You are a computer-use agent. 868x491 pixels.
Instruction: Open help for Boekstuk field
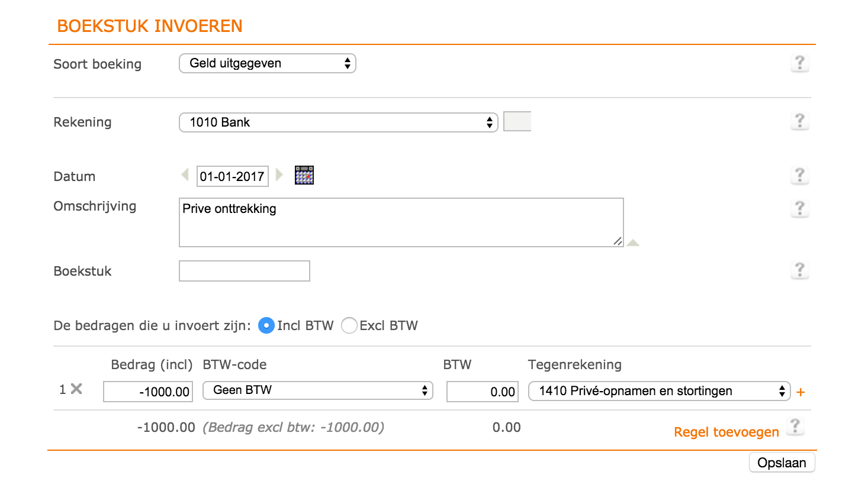[x=799, y=270]
